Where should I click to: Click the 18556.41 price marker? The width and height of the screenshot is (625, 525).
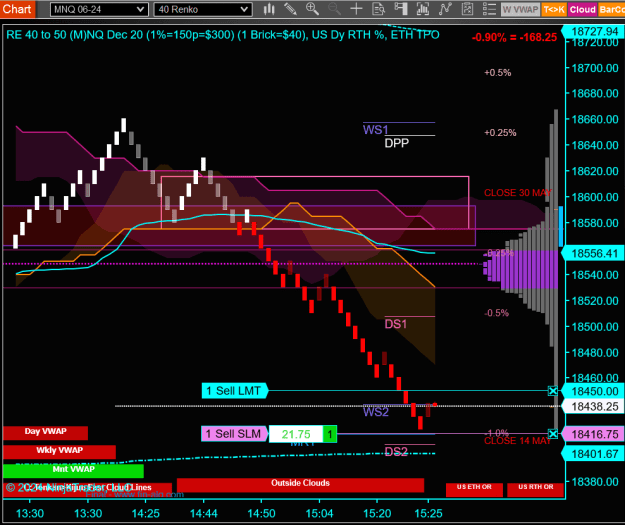tap(593, 254)
